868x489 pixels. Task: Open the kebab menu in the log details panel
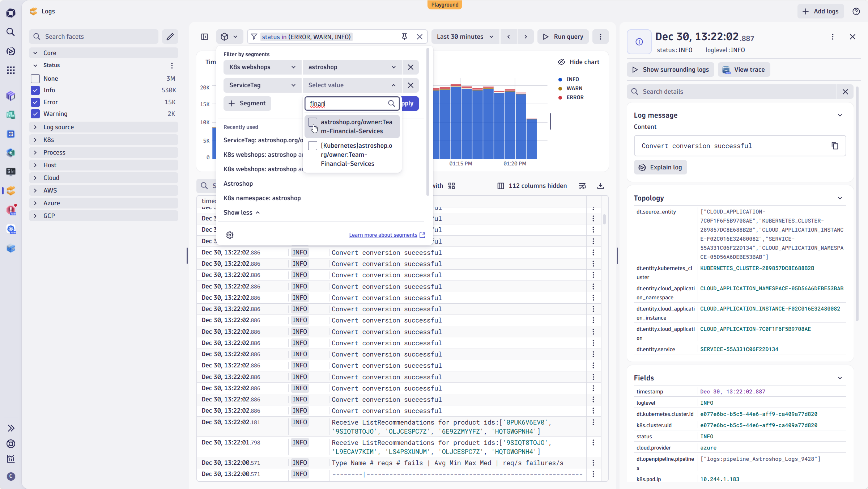833,37
